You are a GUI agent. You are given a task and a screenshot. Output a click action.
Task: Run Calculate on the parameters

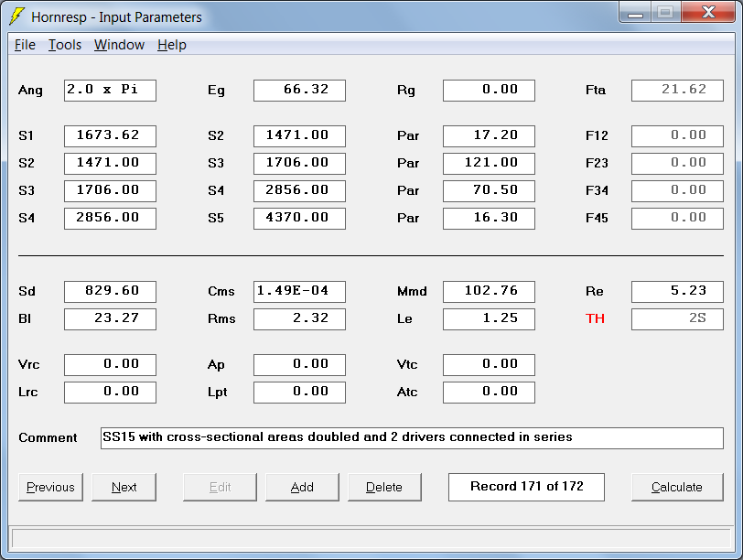pyautogui.click(x=677, y=487)
